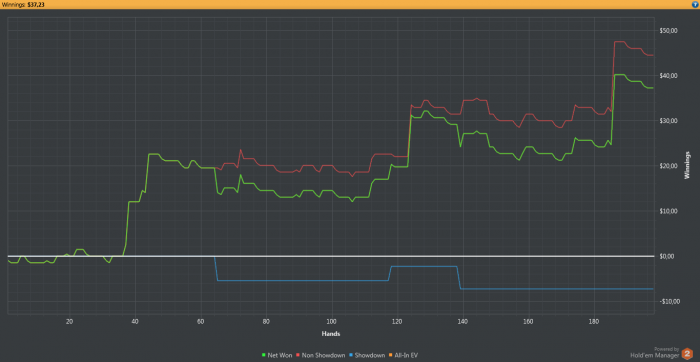Click the orange All-In EV color square
The height and width of the screenshot is (362, 700).
(x=390, y=356)
